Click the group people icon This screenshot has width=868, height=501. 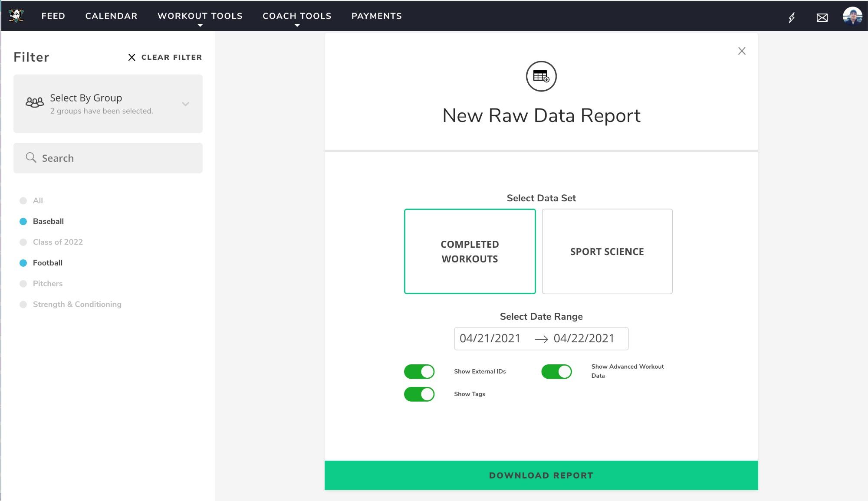[x=35, y=102]
